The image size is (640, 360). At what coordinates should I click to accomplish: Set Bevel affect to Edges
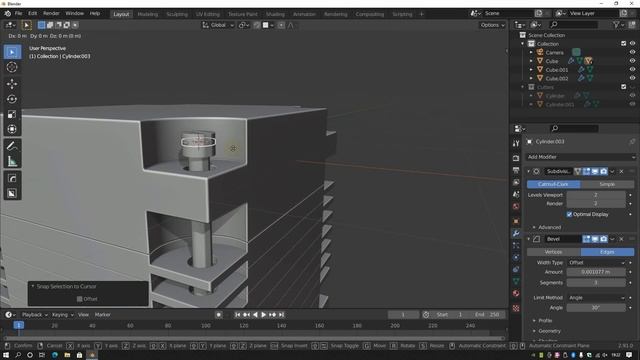[607, 252]
